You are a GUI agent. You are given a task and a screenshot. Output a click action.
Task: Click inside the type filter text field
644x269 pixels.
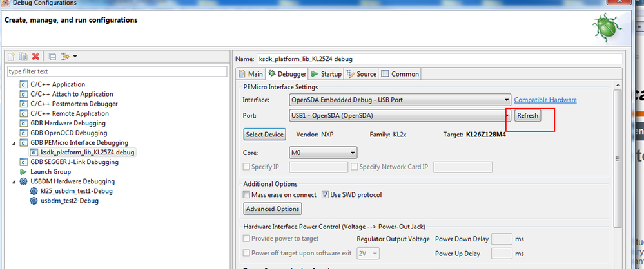click(x=117, y=71)
